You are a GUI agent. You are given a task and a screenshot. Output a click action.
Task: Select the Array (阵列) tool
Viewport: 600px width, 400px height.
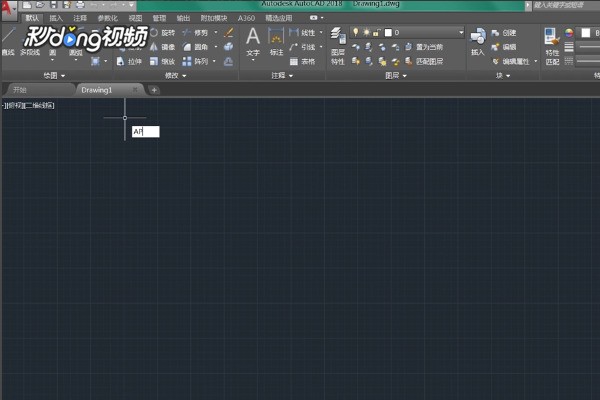195,61
